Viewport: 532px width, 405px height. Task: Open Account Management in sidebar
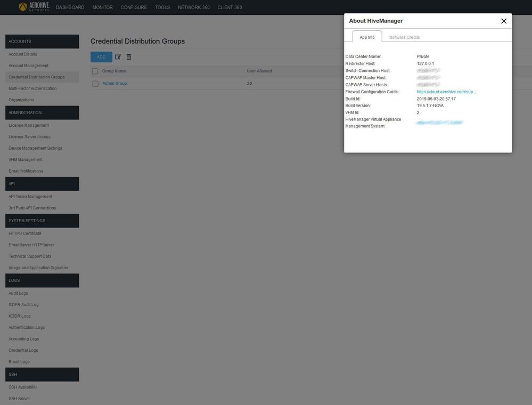[29, 66]
